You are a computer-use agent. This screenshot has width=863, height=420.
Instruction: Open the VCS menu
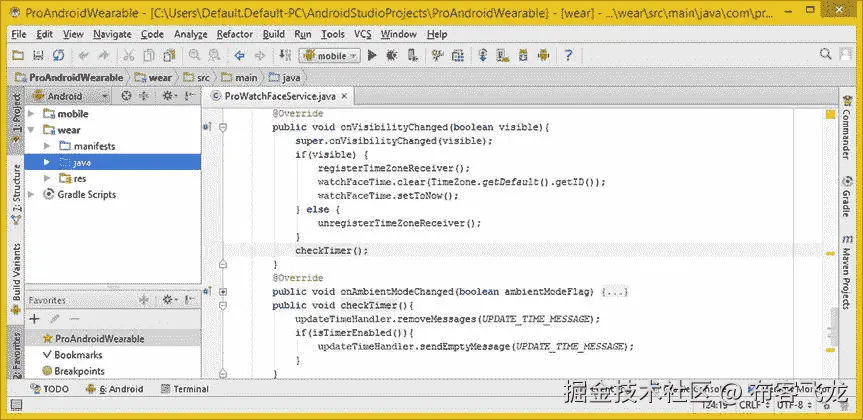(363, 34)
